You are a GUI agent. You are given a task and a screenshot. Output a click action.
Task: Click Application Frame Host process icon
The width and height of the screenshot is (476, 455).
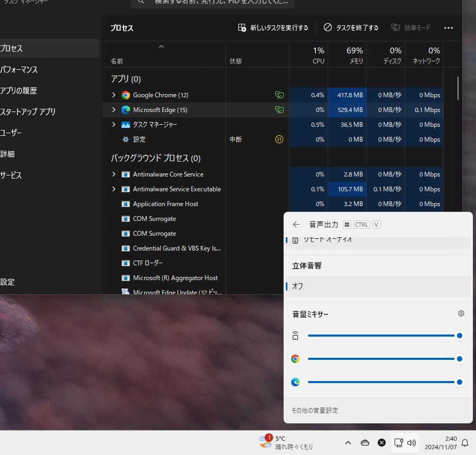click(x=125, y=204)
